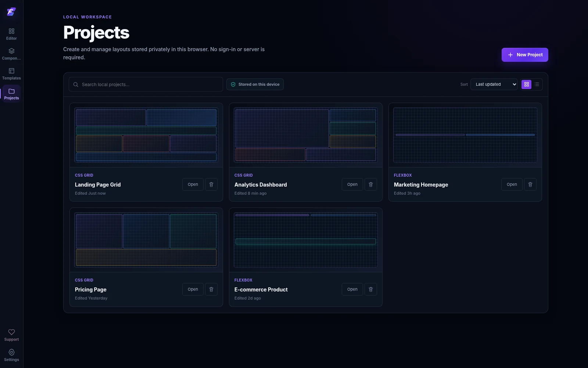Viewport: 588px width, 368px height.
Task: Delete the Landing Page Grid project
Action: pyautogui.click(x=211, y=184)
